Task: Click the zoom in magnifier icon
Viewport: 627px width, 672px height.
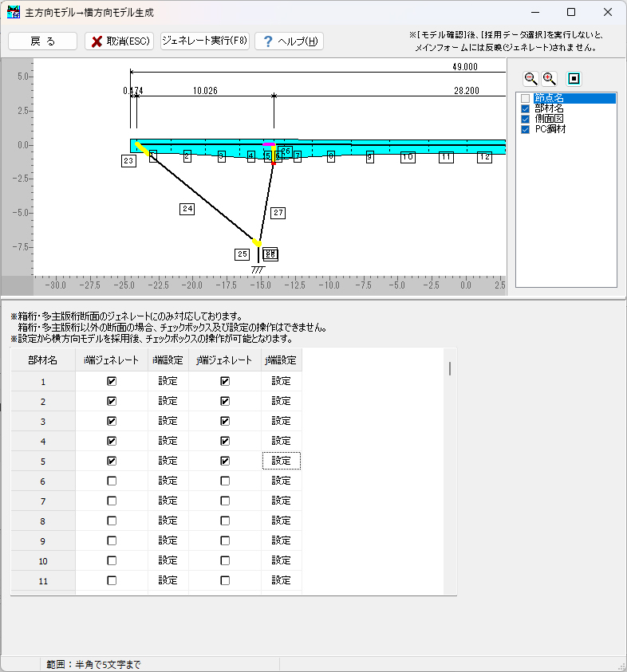Action: 550,78
